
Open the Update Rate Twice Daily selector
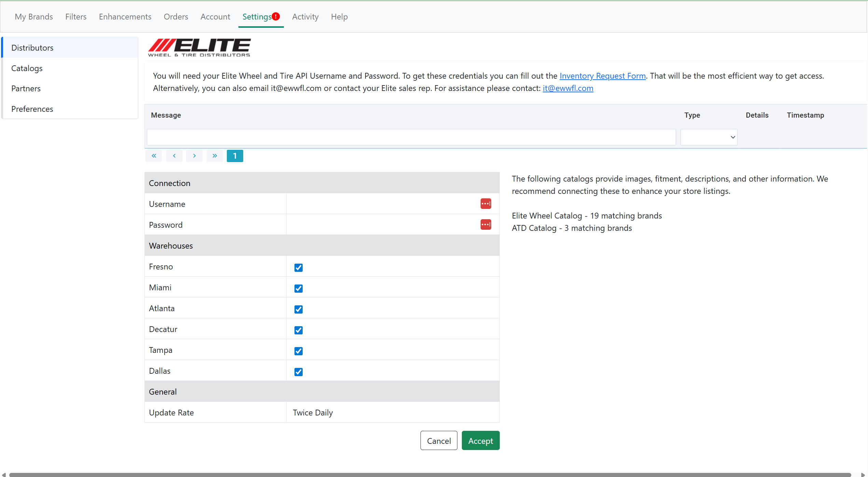(x=313, y=413)
